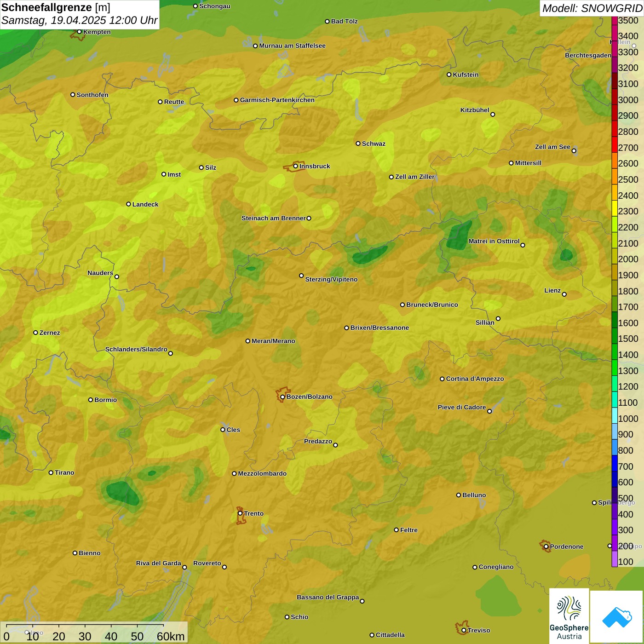Image resolution: width=644 pixels, height=644 pixels.
Task: Pick the Belluno city marker dot
Action: pyautogui.click(x=459, y=495)
